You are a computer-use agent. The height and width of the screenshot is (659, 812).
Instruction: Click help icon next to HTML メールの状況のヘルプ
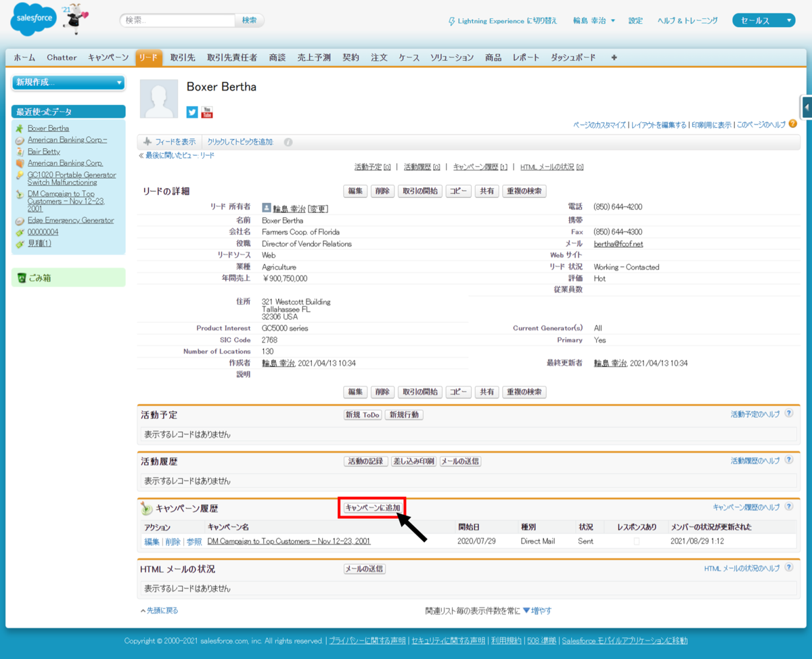[788, 568]
